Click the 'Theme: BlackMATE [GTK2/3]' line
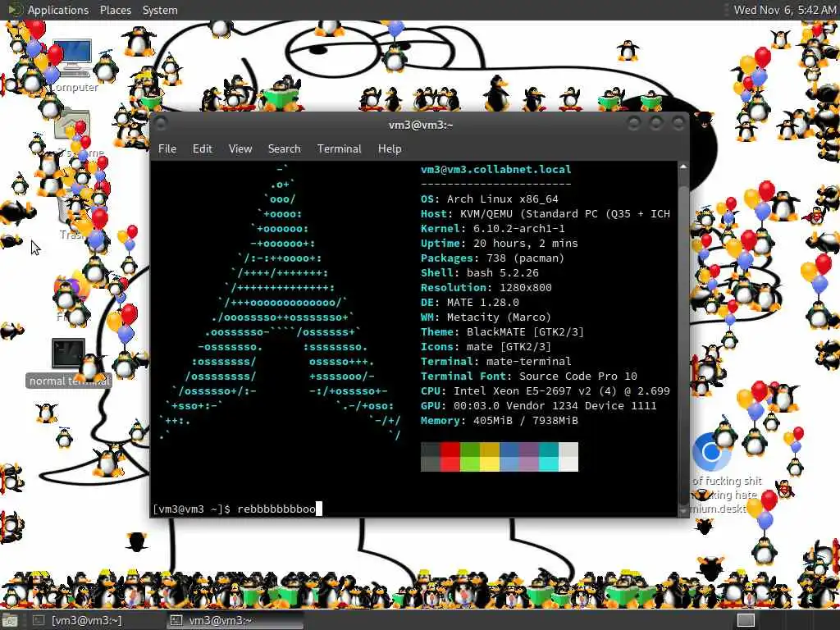Image resolution: width=840 pixels, height=630 pixels. pos(503,332)
